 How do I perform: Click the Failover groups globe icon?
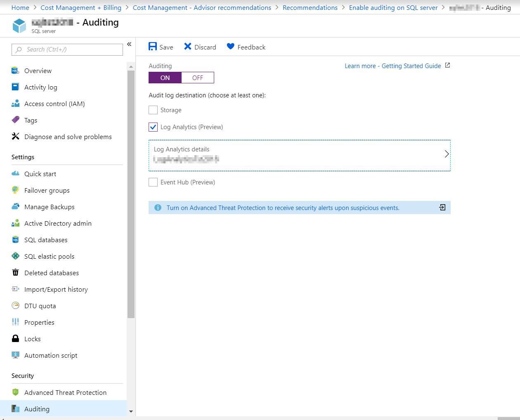click(15, 190)
